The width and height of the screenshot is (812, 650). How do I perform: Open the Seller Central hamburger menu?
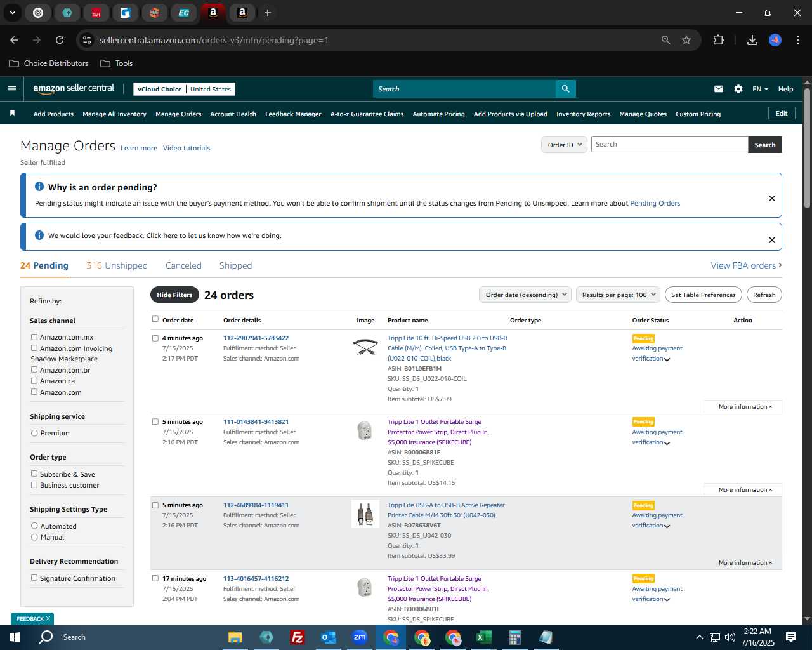(11, 89)
